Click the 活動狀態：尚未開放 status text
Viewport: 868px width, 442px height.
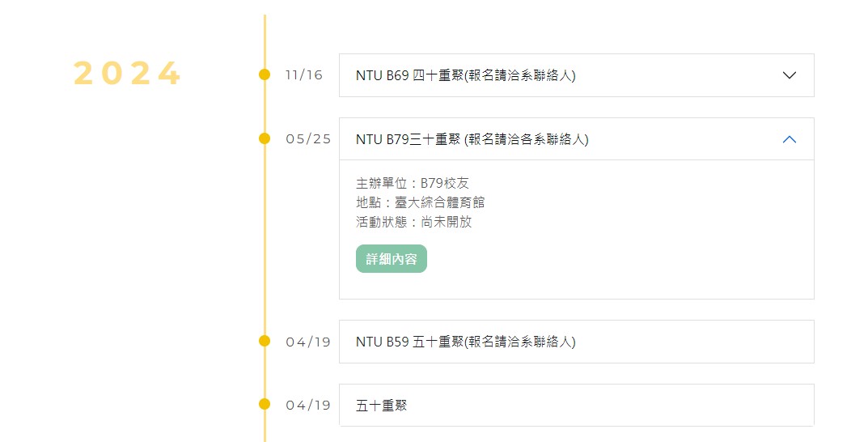pos(414,222)
